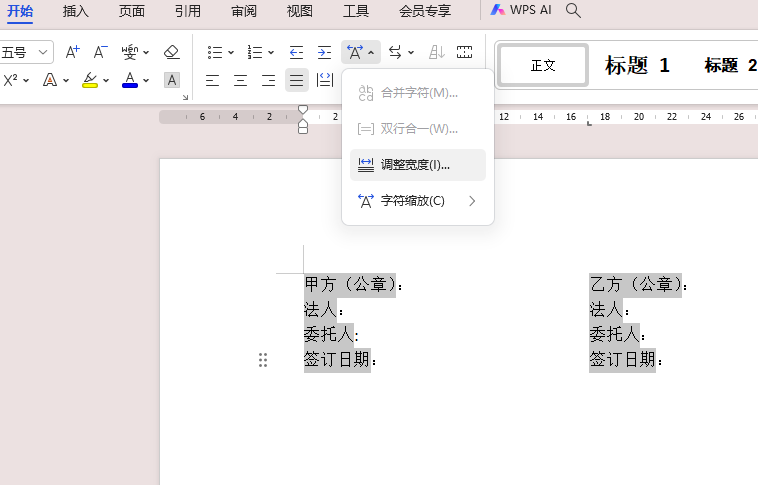Apply 正文 style
758x485 pixels.
(543, 65)
